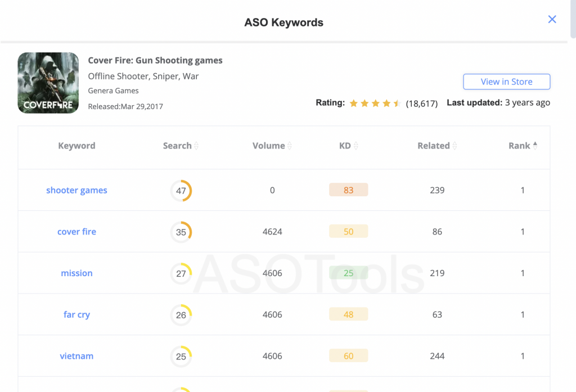The image size is (576, 392).
Task: Click the Released:Mar 29,2017 text
Action: [x=125, y=106]
